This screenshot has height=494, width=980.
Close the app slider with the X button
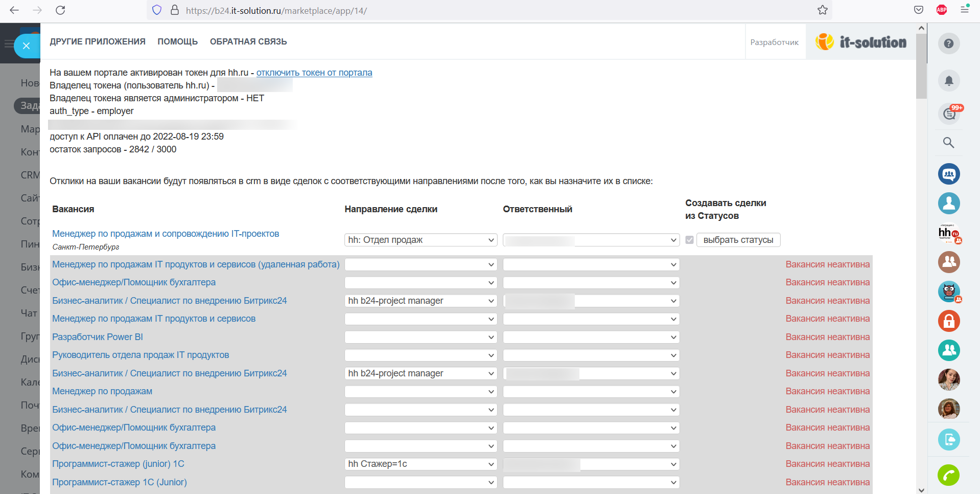(27, 46)
